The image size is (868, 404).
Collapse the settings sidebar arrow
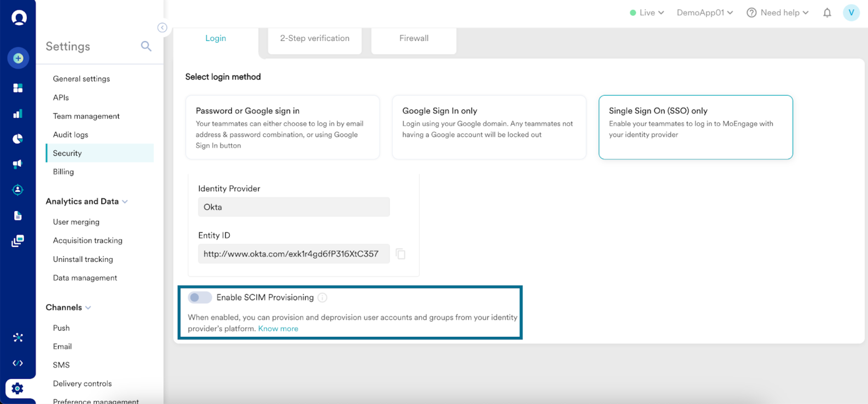pyautogui.click(x=162, y=28)
